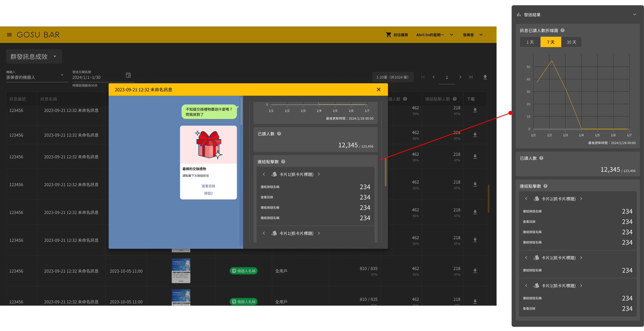The height and width of the screenshot is (331, 644).
Task: Click the 1-20筆 (共1024 筆) count label
Action: (392, 77)
